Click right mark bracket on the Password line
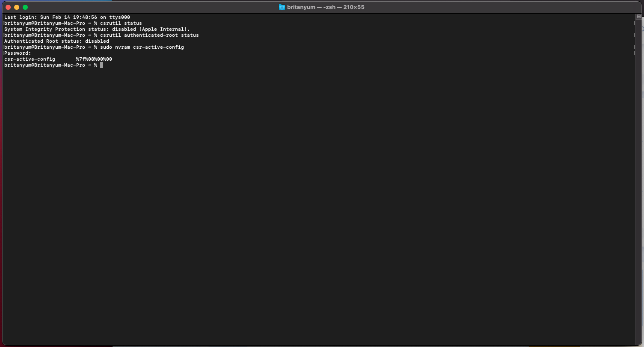This screenshot has height=347, width=644. [634, 53]
